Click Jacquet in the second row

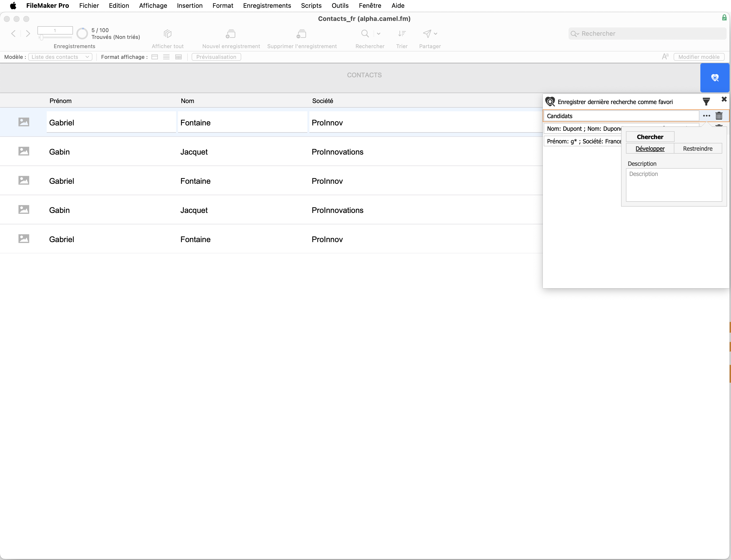point(194,152)
